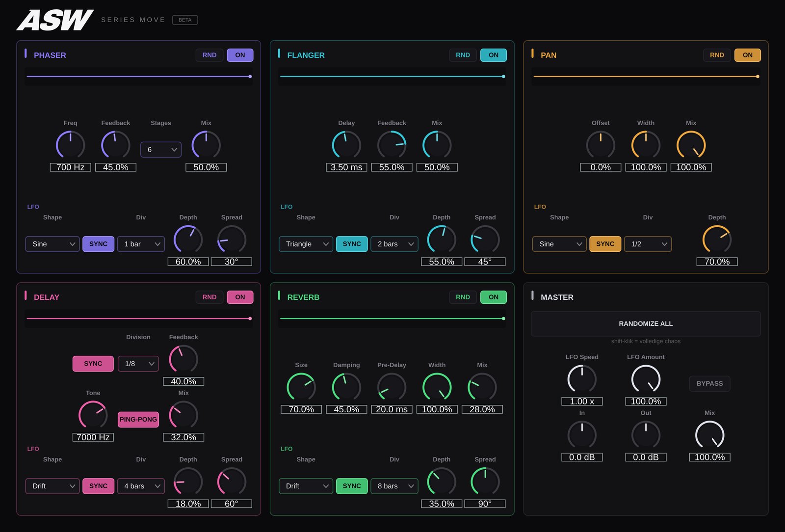Click the Flanger LFO Depth knob
Screen dimensions: 785x532
(x=442, y=239)
